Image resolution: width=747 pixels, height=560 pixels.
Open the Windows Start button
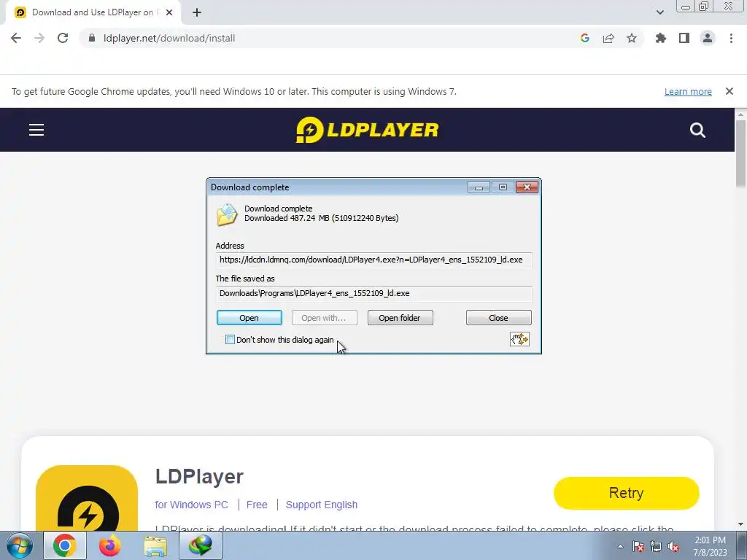[19, 545]
